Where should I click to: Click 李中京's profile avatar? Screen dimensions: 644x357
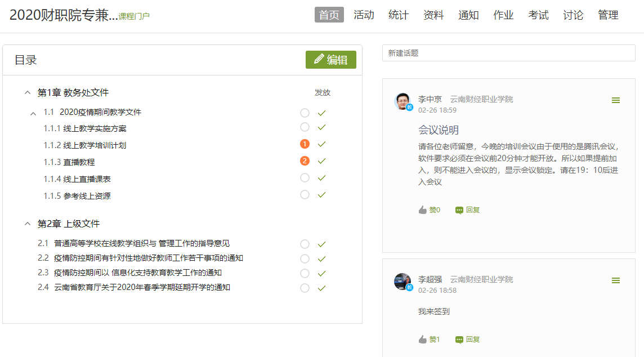pyautogui.click(x=402, y=101)
